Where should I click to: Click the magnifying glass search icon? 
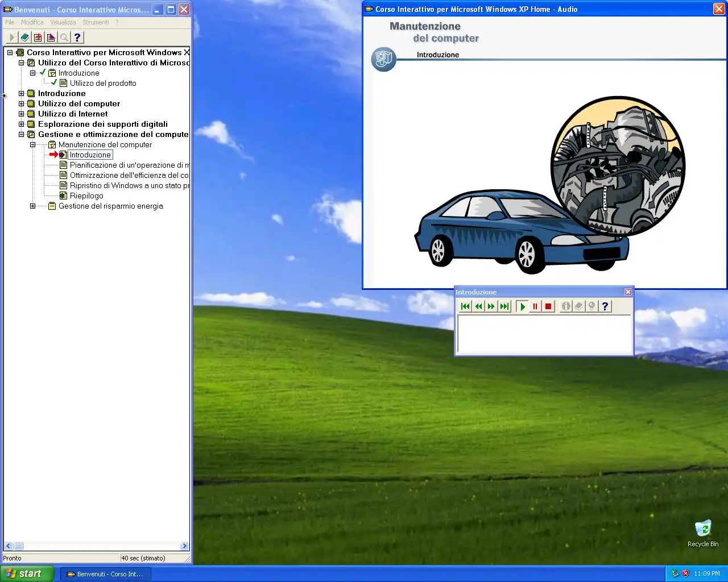coord(64,38)
